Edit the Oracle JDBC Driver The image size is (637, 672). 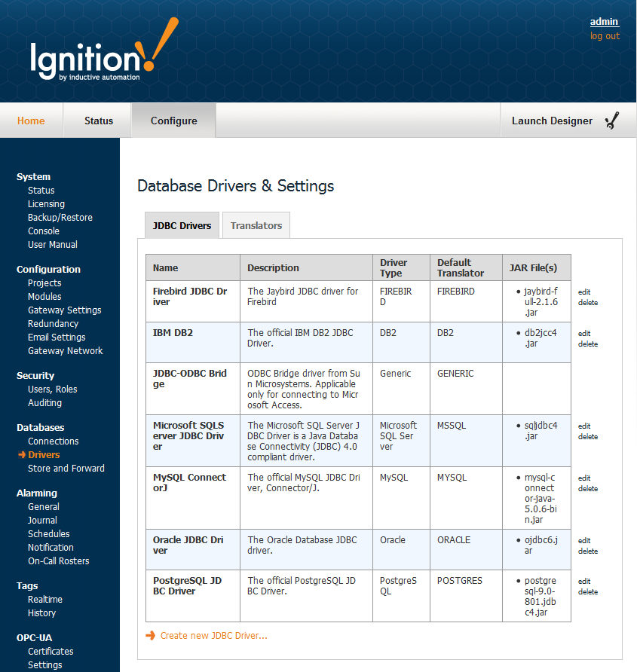pos(583,540)
